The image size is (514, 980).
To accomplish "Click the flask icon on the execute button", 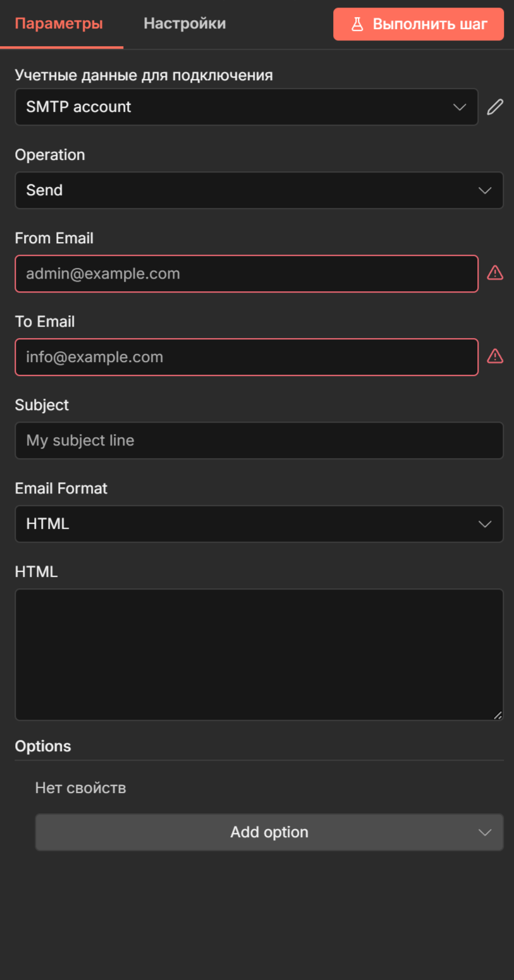I will (x=357, y=24).
